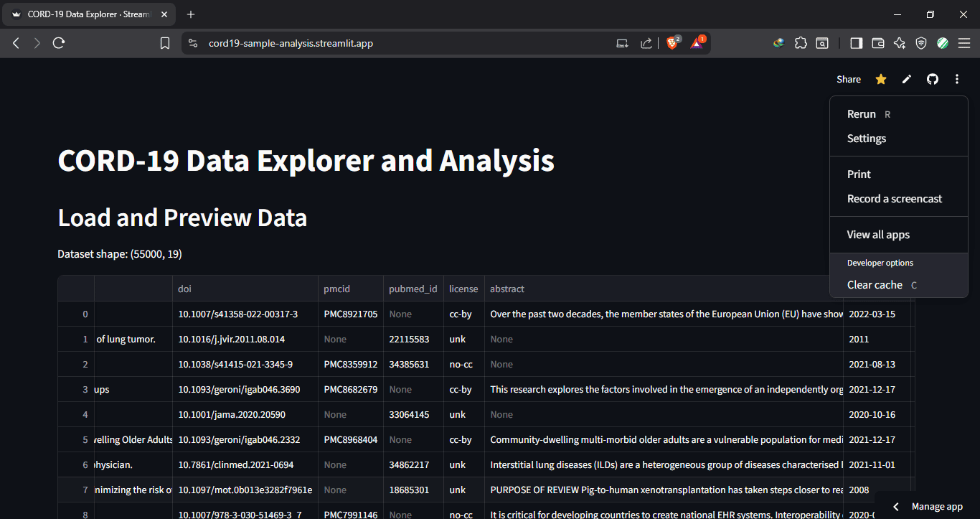Open the Extensions puzzle icon
Screen dimensions: 980x519
(x=801, y=43)
